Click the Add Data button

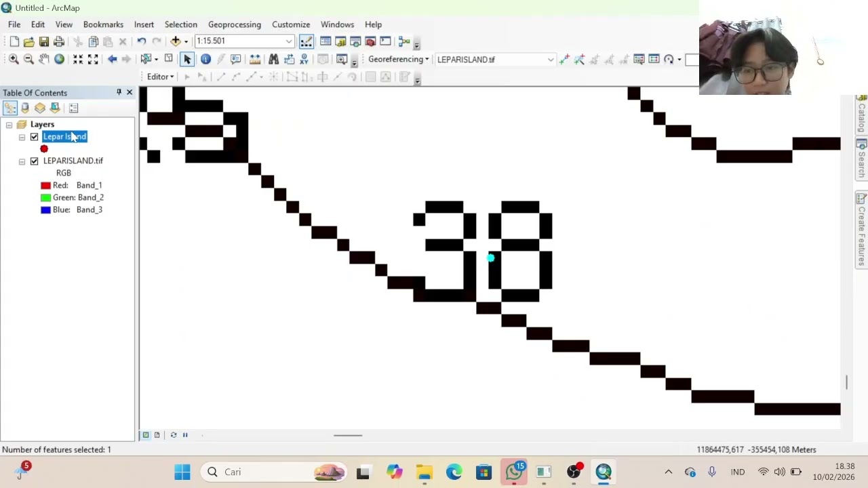coord(176,41)
